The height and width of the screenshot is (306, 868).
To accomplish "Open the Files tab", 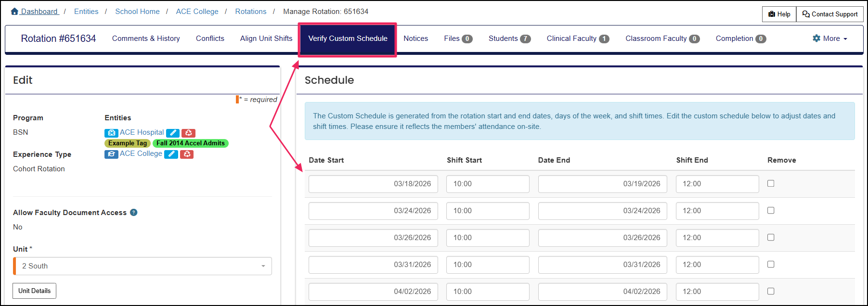I will point(458,38).
